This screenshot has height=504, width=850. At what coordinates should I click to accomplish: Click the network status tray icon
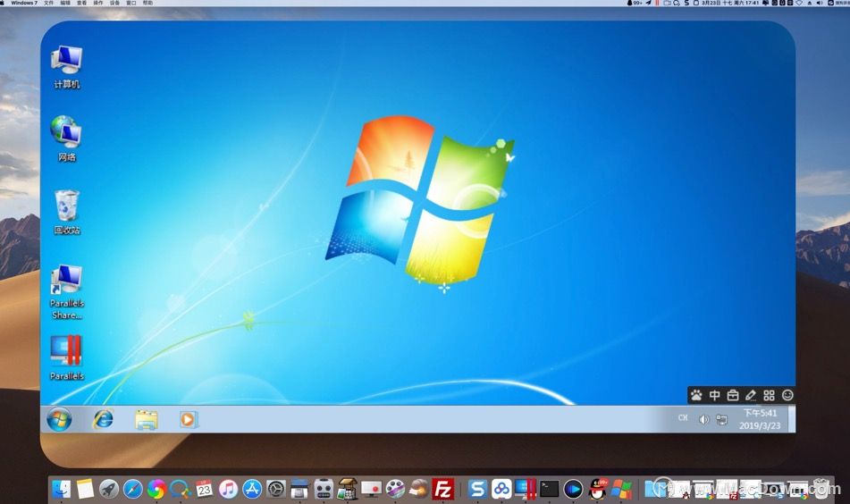721,420
